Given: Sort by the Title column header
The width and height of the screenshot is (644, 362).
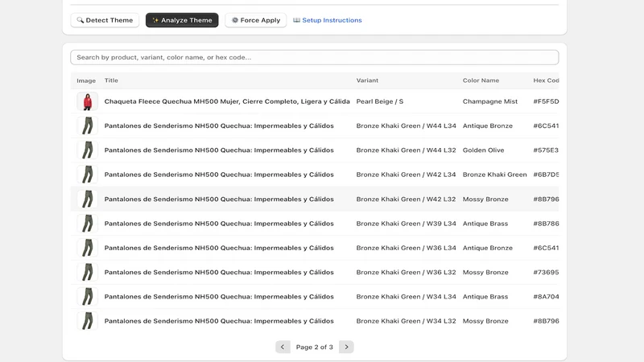Looking at the screenshot, I should coord(111,80).
